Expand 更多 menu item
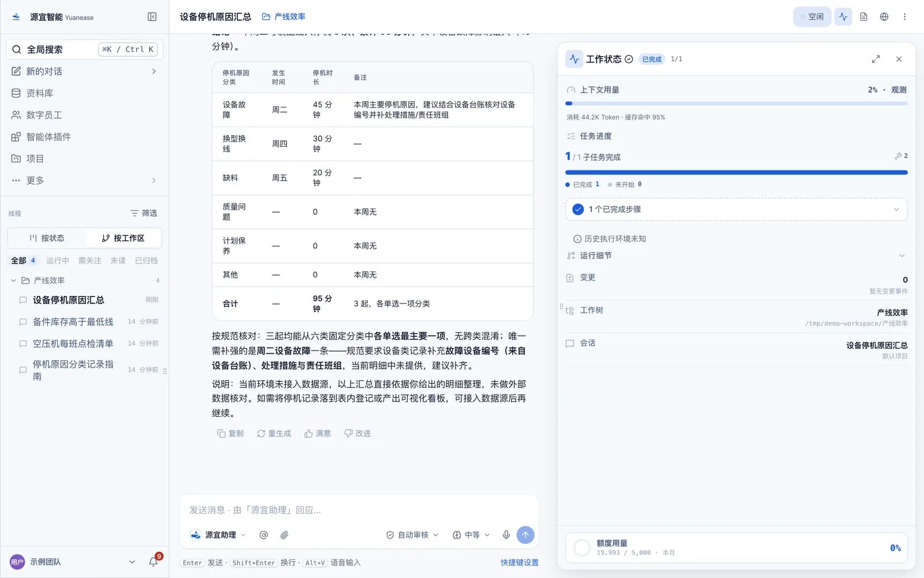Image resolution: width=924 pixels, height=578 pixels. [x=85, y=180]
